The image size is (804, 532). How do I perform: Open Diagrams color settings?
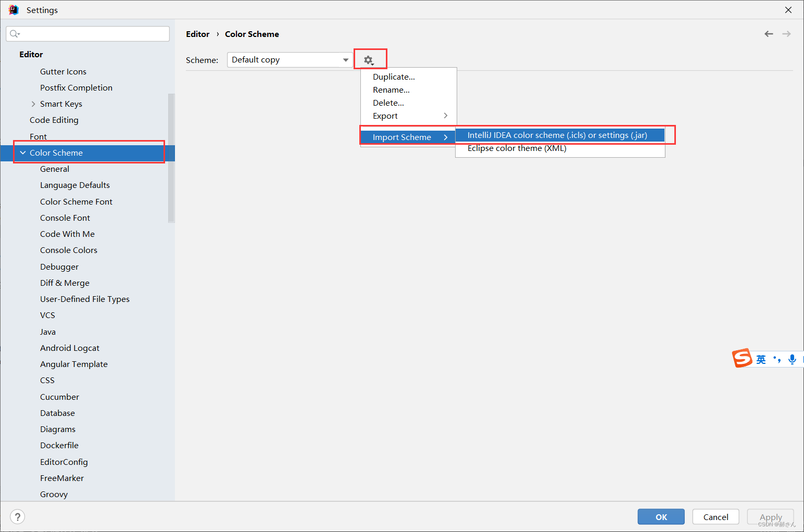(58, 429)
